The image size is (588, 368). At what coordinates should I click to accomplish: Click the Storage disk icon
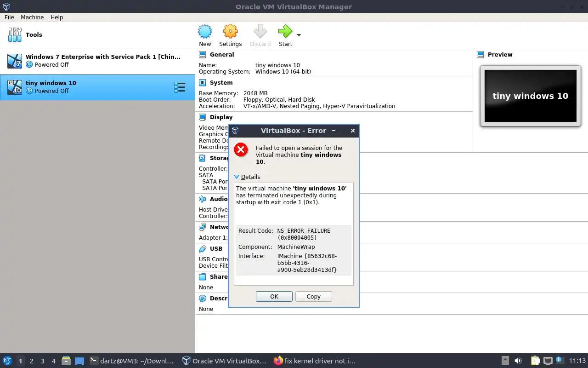tap(202, 158)
